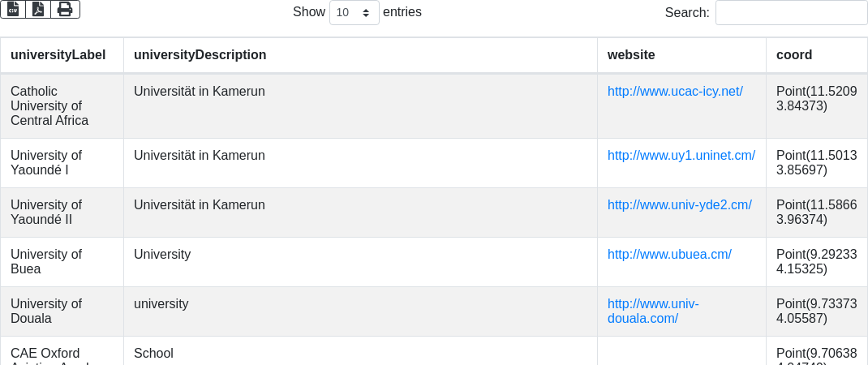Open the ucac-icy.net website link
868x365 pixels.
[x=675, y=92]
